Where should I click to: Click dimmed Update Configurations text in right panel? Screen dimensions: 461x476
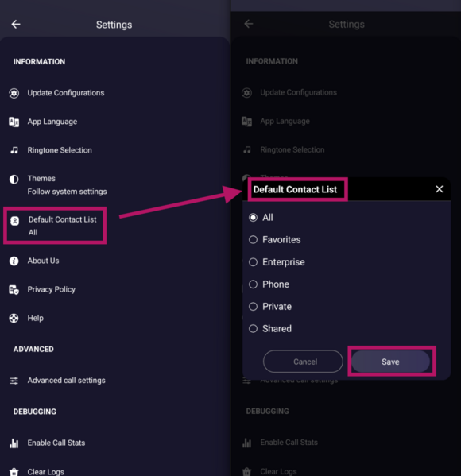tap(299, 92)
